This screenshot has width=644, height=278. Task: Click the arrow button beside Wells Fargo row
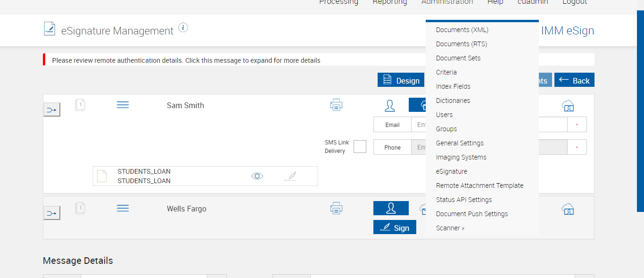click(52, 213)
